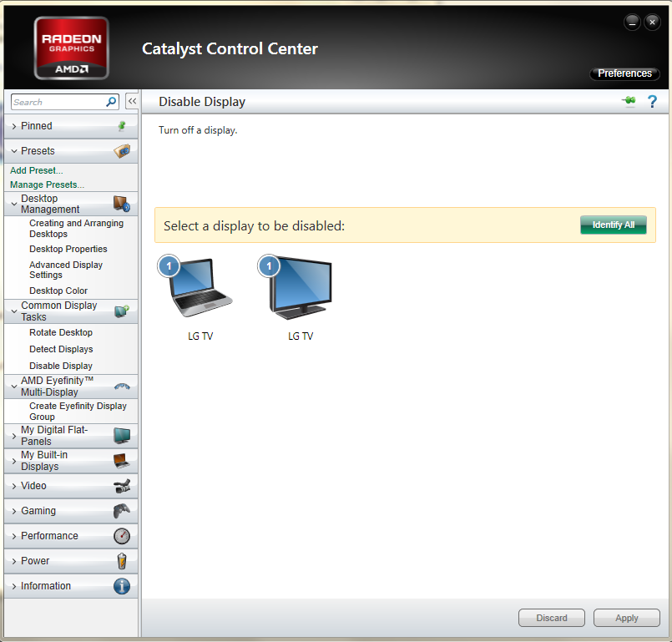Open Manage Presets link

click(x=47, y=185)
